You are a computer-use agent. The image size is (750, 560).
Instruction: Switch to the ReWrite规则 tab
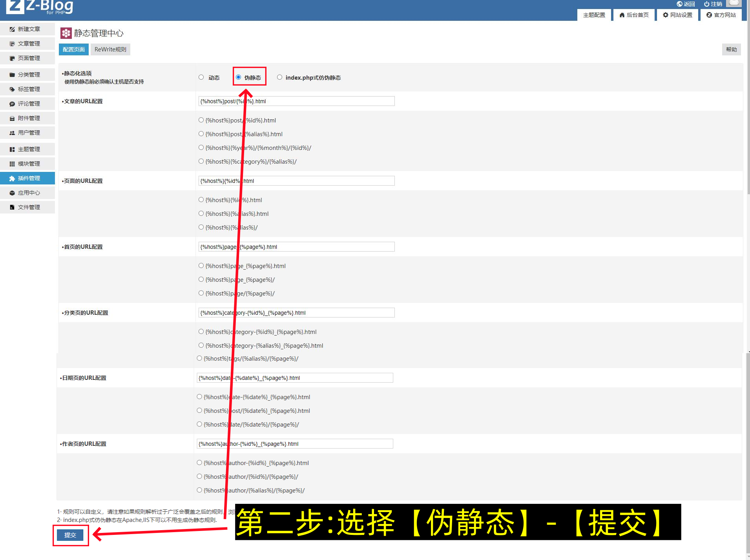pos(110,49)
